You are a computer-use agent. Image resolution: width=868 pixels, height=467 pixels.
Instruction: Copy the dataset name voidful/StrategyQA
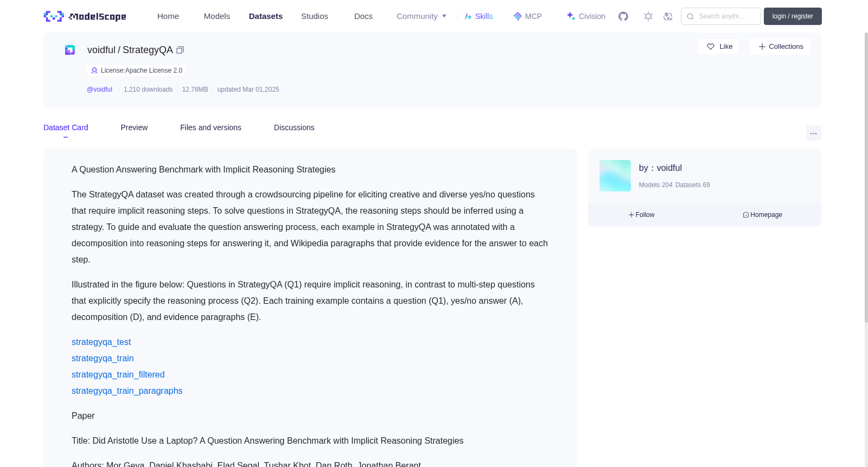180,50
